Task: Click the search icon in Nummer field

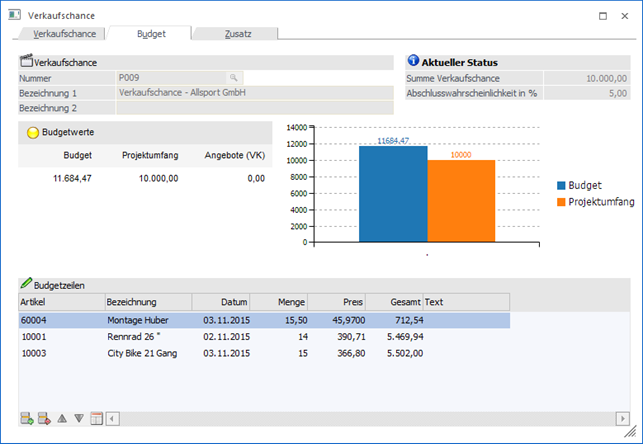Action: point(233,77)
